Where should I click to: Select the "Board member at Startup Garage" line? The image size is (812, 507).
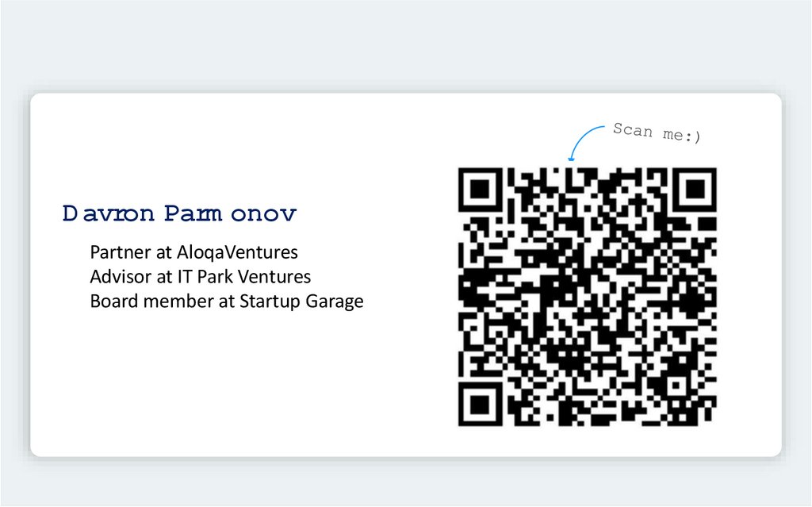click(227, 302)
